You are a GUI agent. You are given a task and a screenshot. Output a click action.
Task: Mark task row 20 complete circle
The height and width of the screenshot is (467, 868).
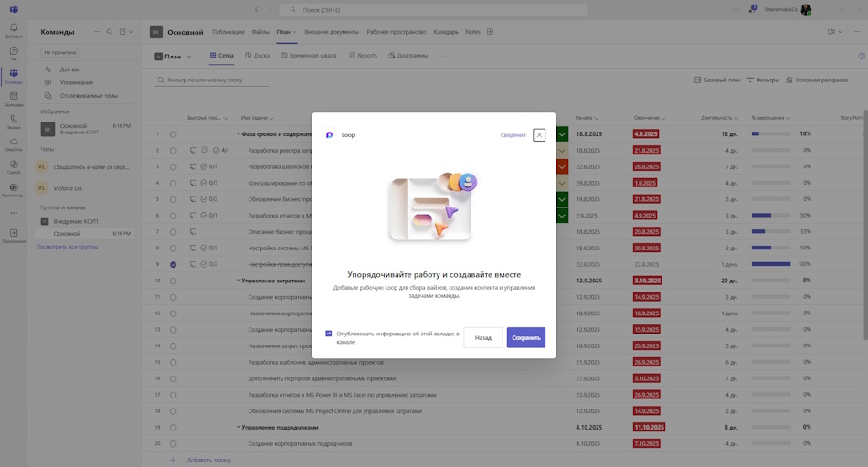coord(174,444)
